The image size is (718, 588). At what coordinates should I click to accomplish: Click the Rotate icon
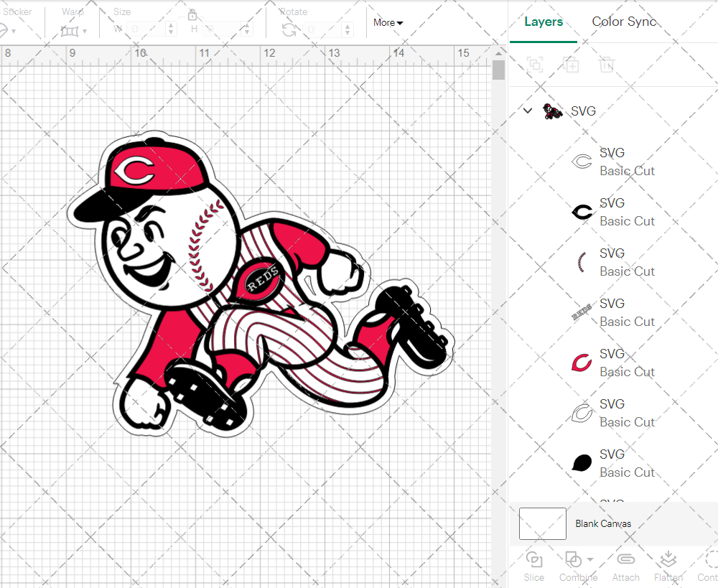[289, 29]
